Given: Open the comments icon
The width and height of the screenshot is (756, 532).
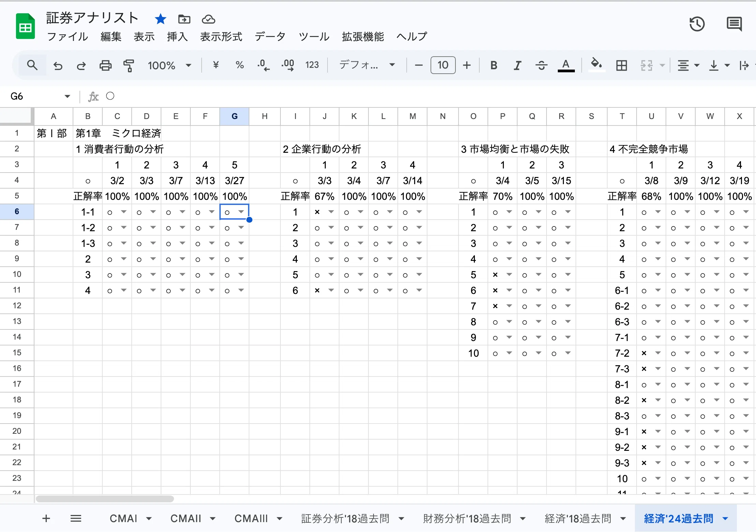Looking at the screenshot, I should coord(734,24).
